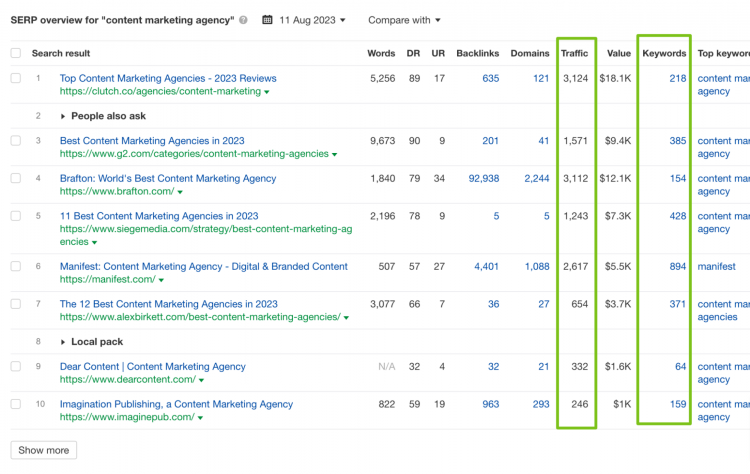
Task: Open the caret menu beside manifest.com URL
Action: [161, 280]
